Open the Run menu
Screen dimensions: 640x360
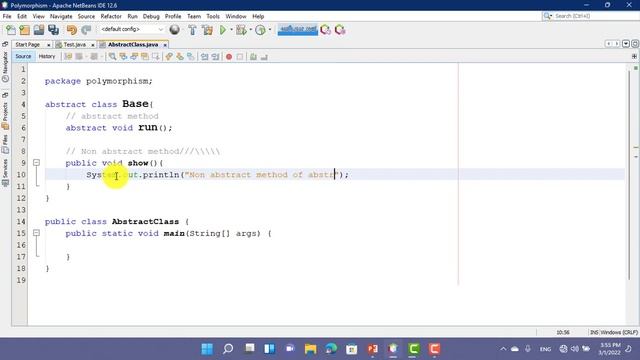tap(132, 16)
